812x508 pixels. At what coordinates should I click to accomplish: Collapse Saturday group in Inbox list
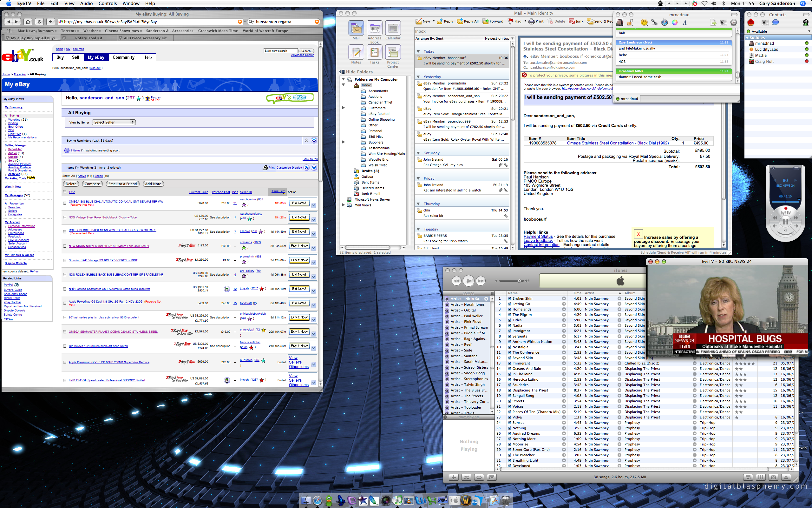418,153
